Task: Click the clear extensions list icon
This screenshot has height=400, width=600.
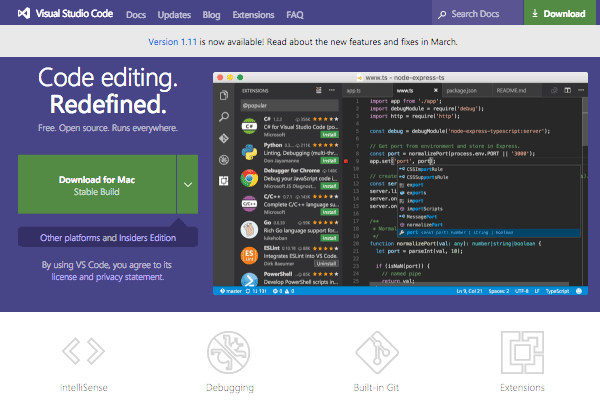Action: 318,90
